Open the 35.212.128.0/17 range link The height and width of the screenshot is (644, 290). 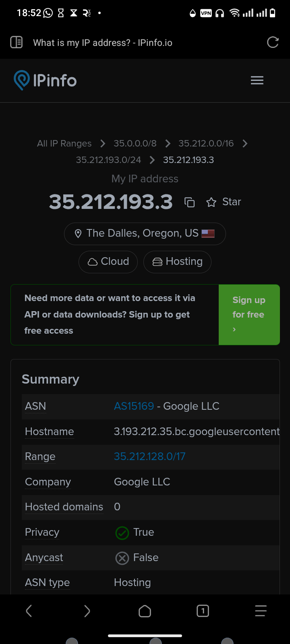[x=149, y=456]
